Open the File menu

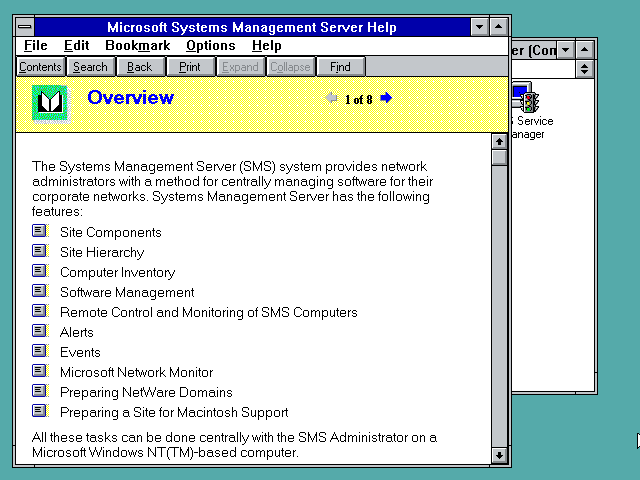pyautogui.click(x=36, y=46)
